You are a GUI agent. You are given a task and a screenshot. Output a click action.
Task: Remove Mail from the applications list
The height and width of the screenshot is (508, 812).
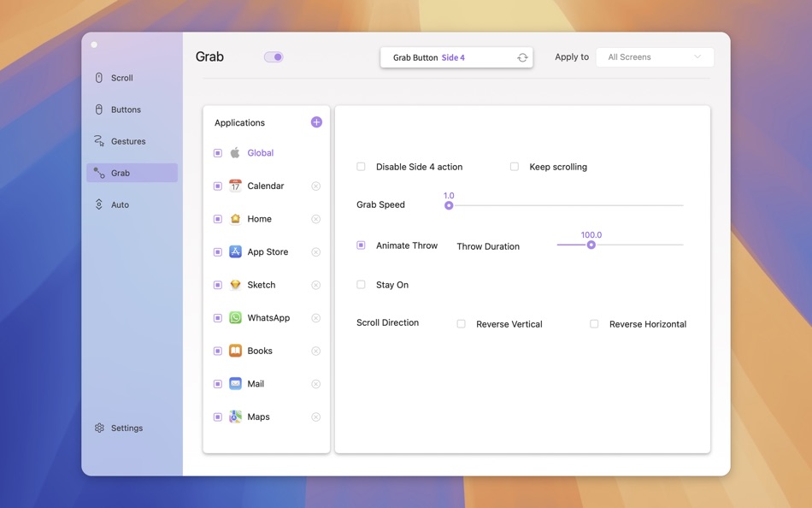point(316,384)
